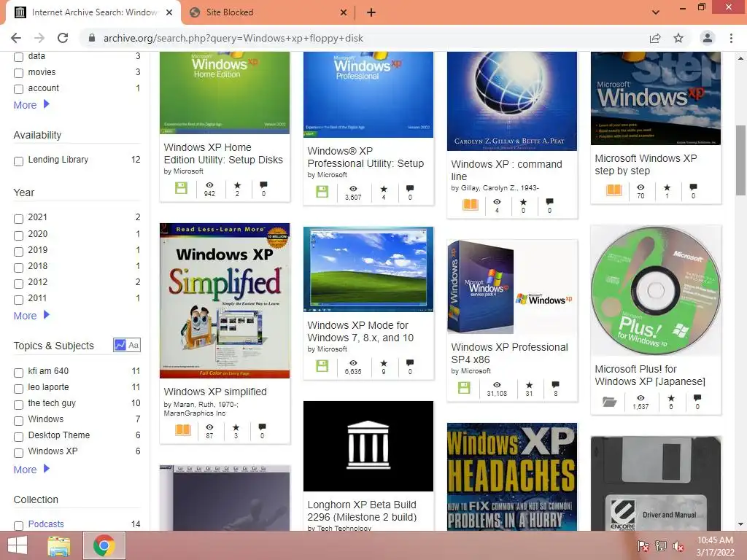The width and height of the screenshot is (747, 560).
Task: Expand More under Topics & Subjects
Action: 31,470
